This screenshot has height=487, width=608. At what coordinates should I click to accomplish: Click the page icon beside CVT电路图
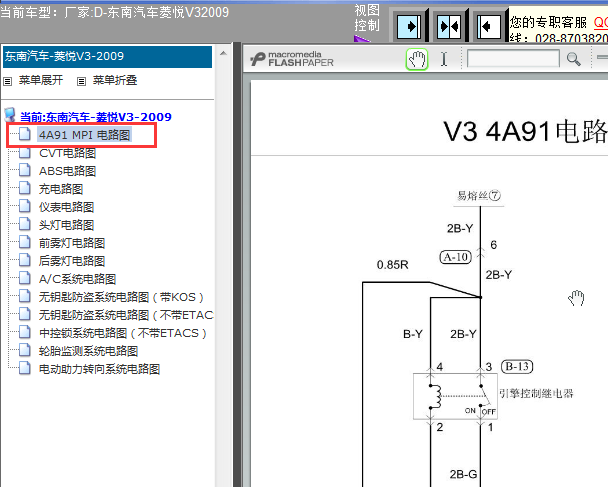(x=25, y=152)
